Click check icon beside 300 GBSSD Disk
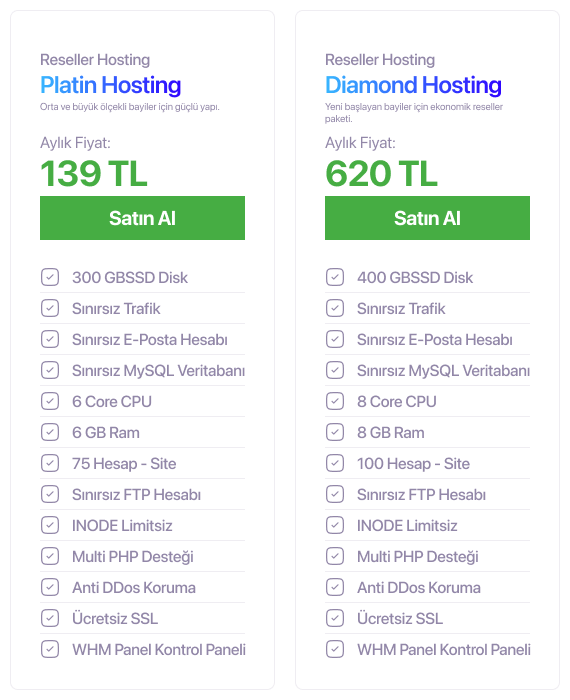The image size is (570, 700). click(x=50, y=277)
